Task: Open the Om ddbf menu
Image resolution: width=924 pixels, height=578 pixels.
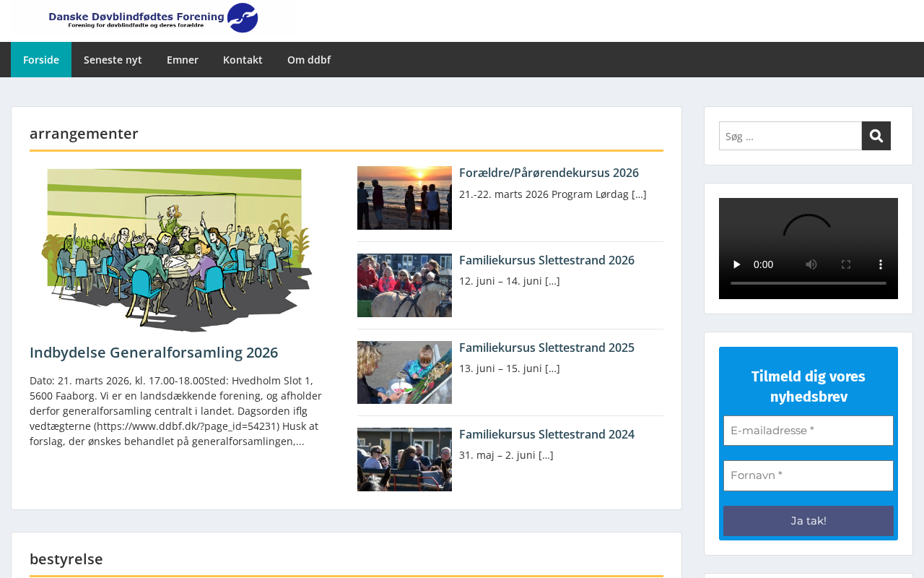Action: click(309, 60)
